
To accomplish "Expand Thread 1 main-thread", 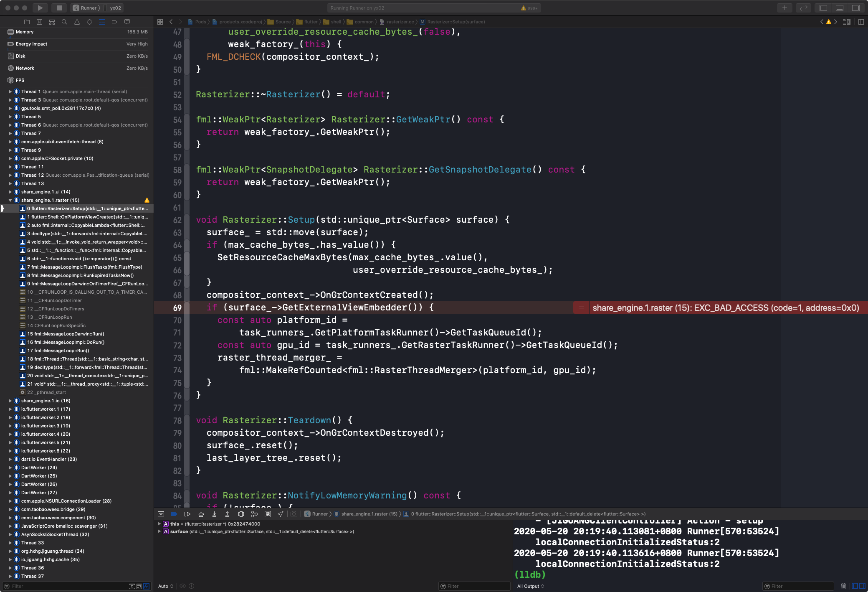I will click(x=10, y=91).
